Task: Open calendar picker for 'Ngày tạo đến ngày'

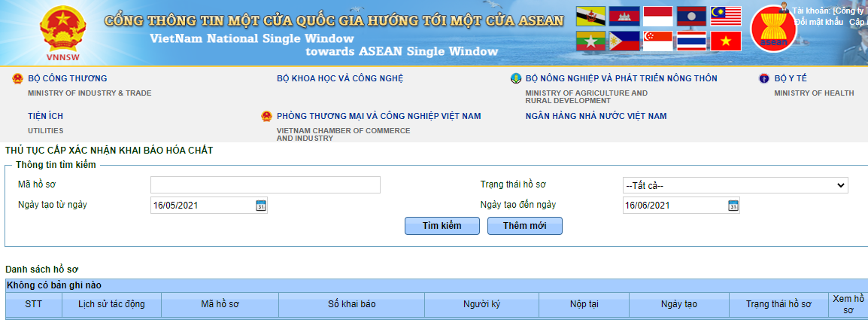Action: 733,206
